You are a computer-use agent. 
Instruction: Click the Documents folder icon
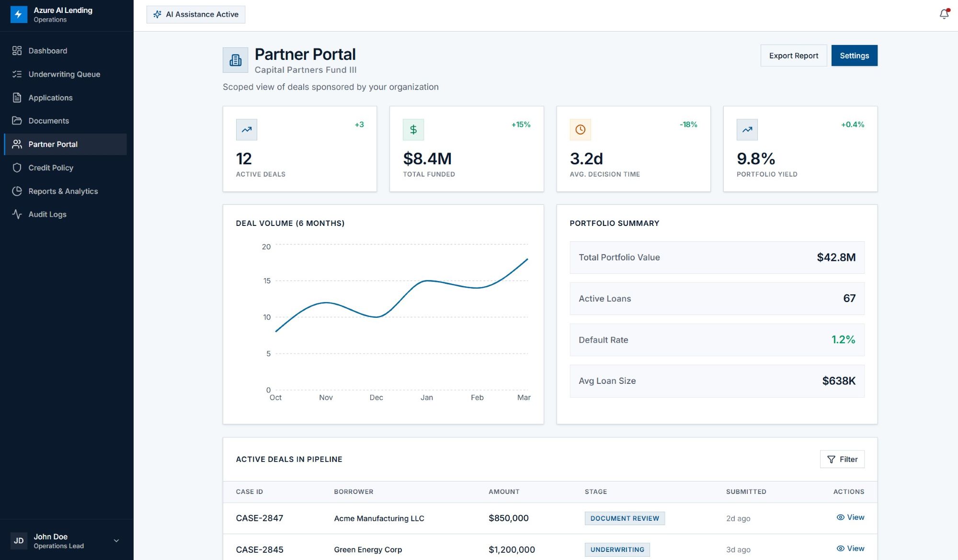[x=17, y=121]
